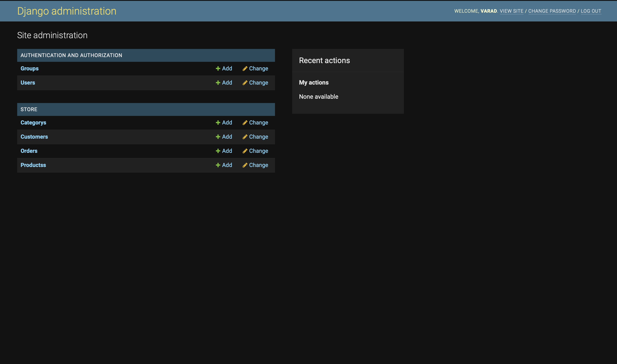The image size is (617, 364).
Task: Open the Productss model link
Action: 33,165
